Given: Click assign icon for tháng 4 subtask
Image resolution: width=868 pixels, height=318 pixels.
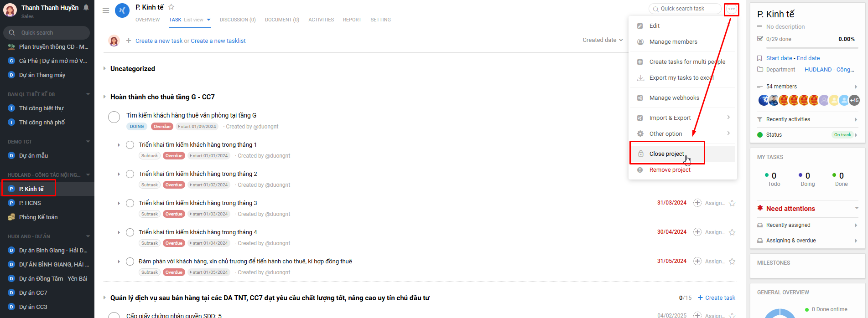Looking at the screenshot, I should coord(697,232).
